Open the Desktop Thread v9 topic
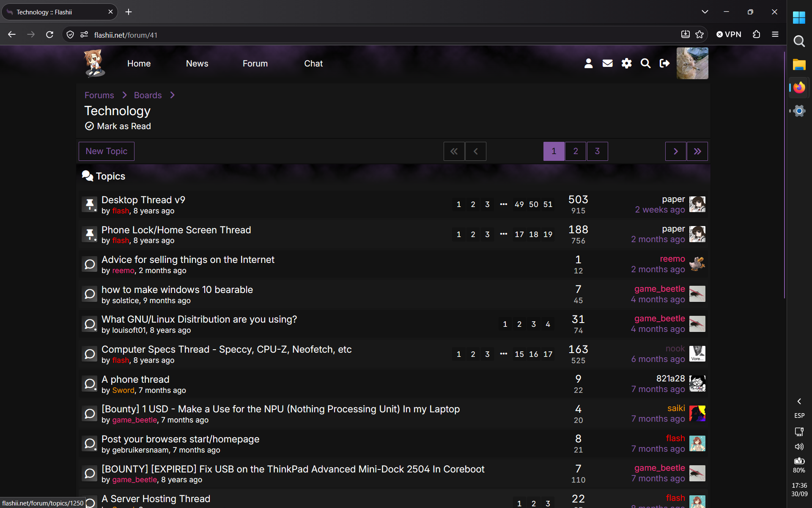This screenshot has height=508, width=812. click(x=143, y=200)
